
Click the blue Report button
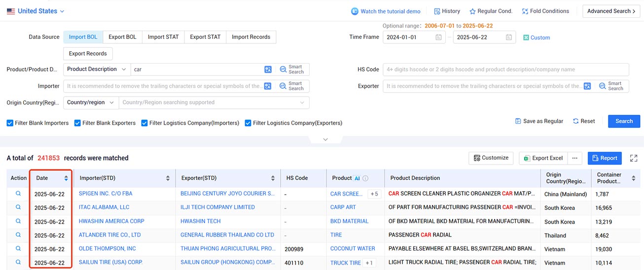605,158
